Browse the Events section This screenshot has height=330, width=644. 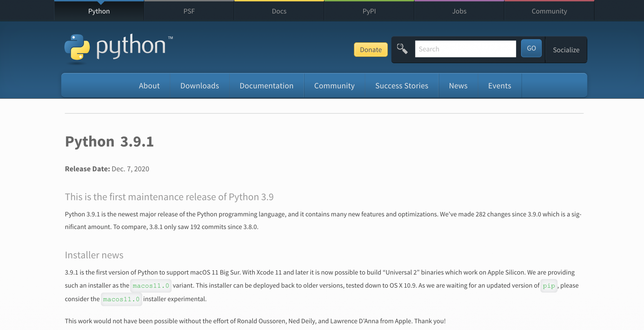pos(500,85)
